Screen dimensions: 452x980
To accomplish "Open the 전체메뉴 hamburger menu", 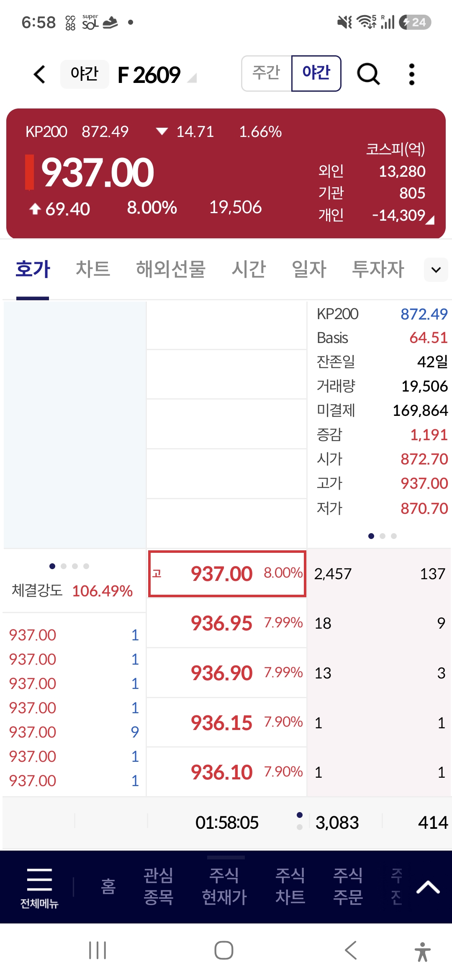I will click(x=39, y=887).
